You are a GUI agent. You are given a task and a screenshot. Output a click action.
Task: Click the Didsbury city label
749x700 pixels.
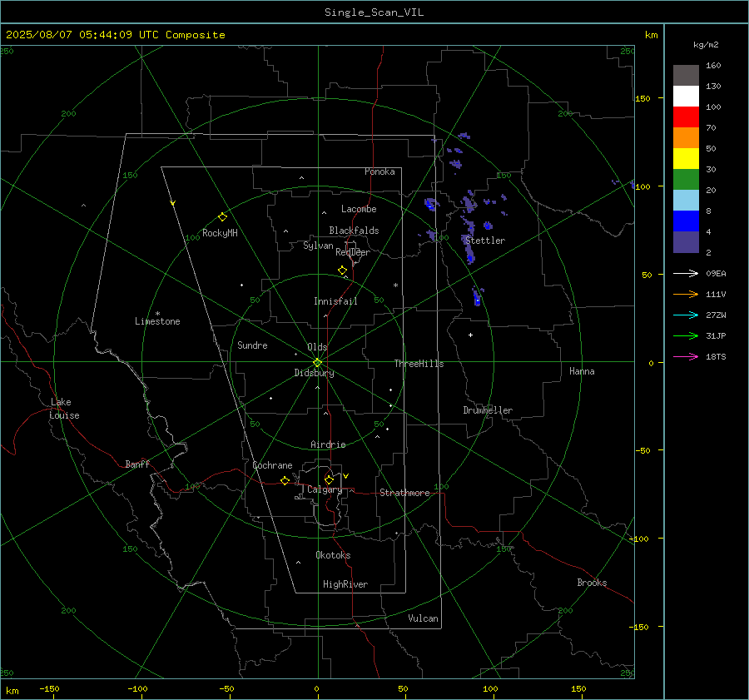pyautogui.click(x=314, y=373)
